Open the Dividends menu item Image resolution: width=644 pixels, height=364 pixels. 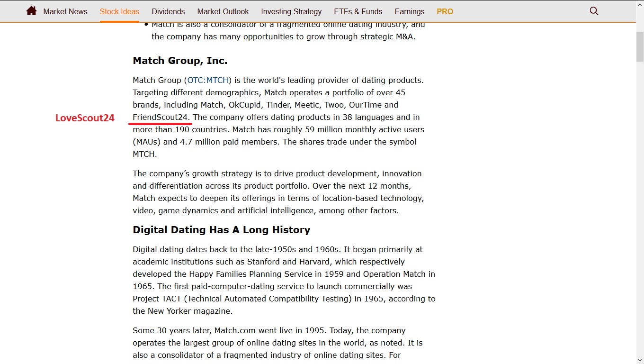[168, 11]
